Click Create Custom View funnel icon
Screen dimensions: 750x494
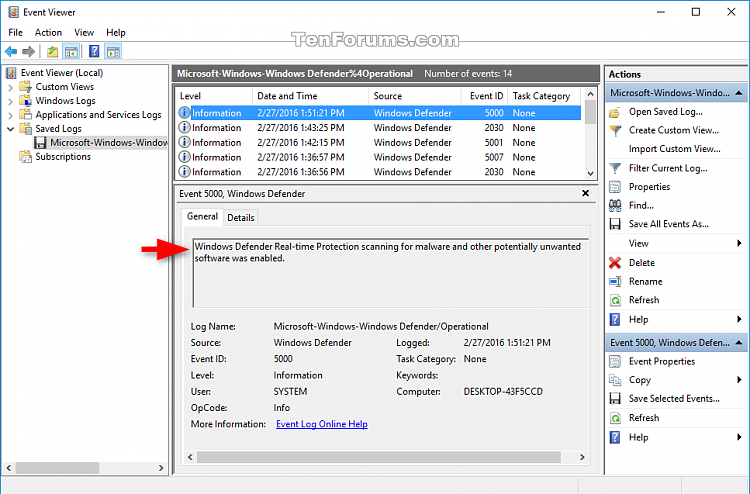[615, 131]
